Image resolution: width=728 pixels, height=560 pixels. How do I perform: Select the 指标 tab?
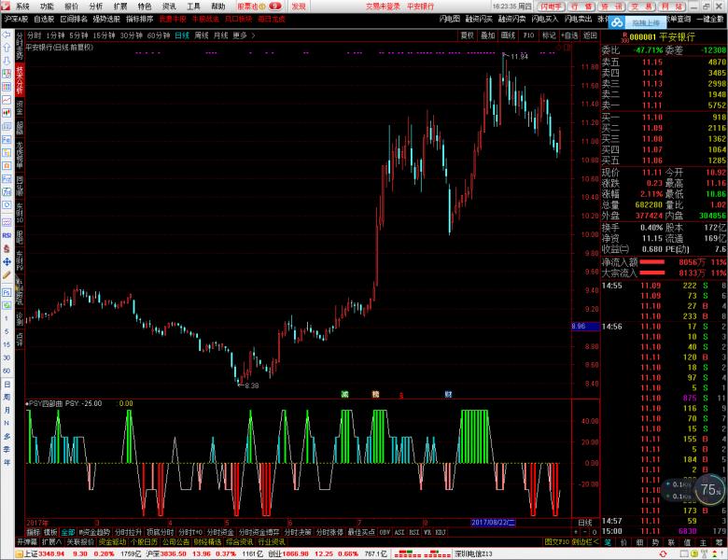tap(33, 532)
